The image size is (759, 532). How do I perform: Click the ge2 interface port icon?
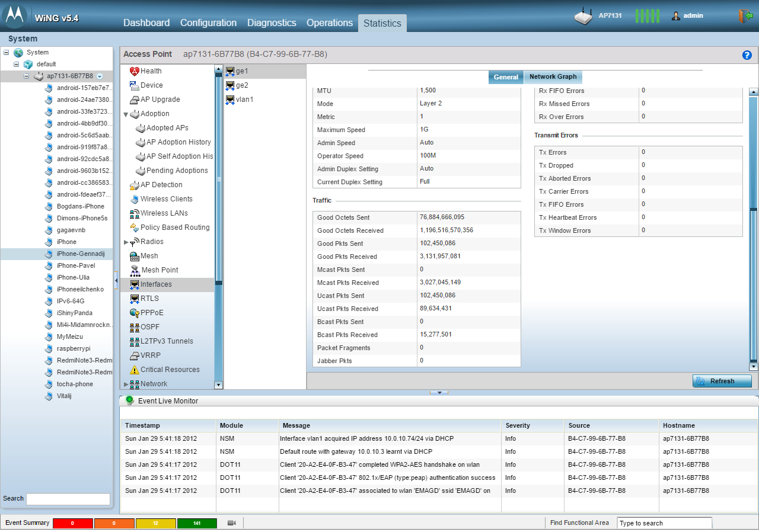click(230, 85)
